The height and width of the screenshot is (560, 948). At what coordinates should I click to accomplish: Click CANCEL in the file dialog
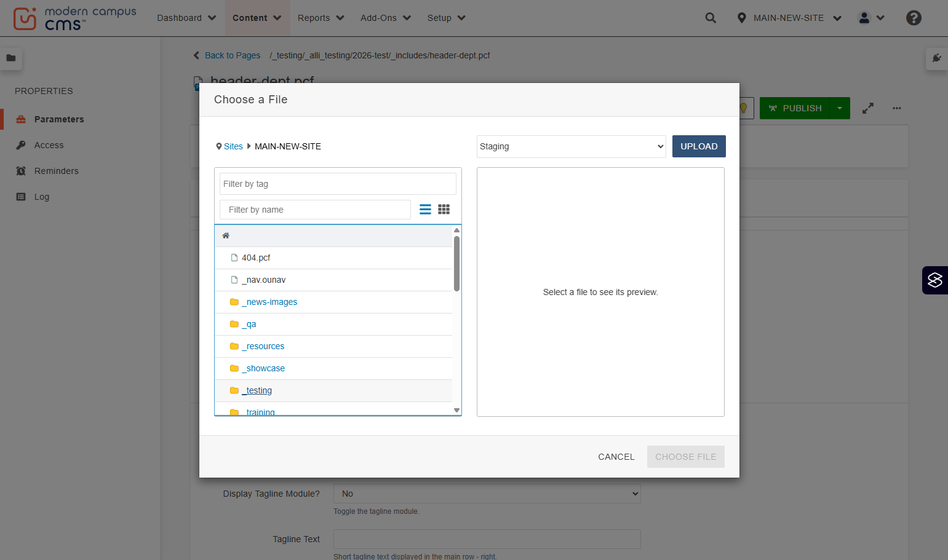pyautogui.click(x=616, y=457)
